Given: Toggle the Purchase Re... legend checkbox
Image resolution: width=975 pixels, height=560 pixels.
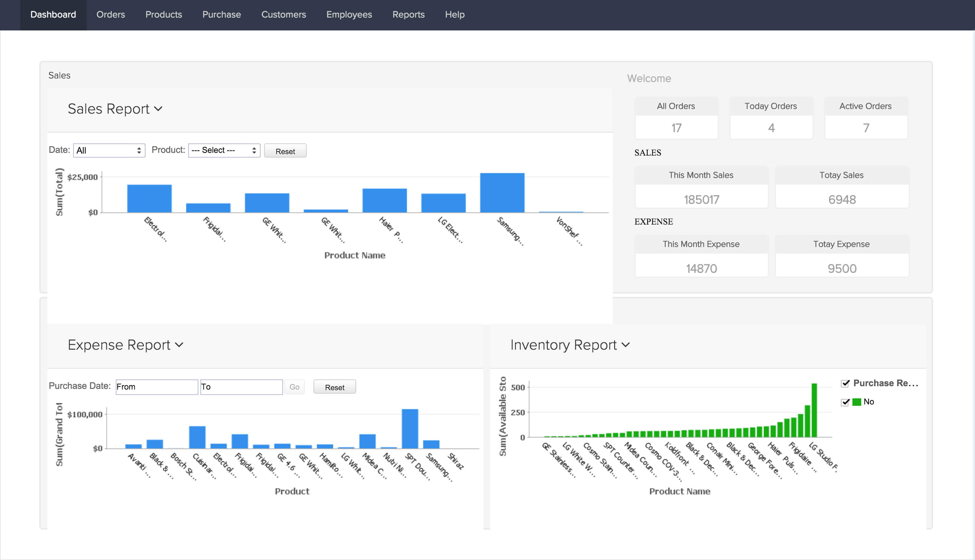Looking at the screenshot, I should (845, 383).
